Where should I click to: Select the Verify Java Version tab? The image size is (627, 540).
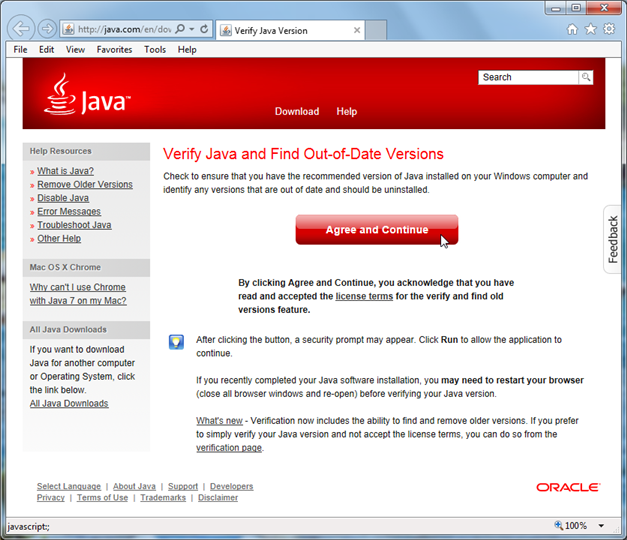[x=290, y=30]
